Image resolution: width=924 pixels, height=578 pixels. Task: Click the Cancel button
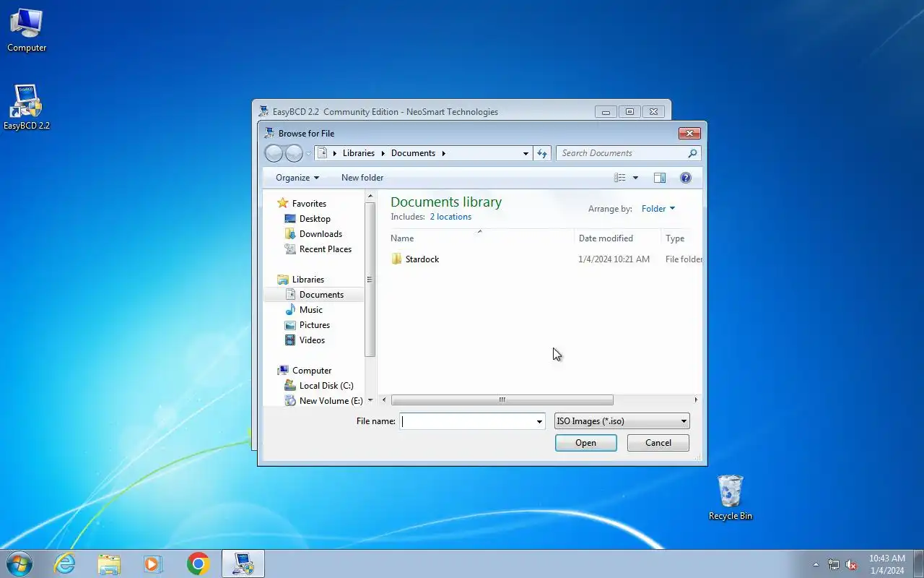click(658, 443)
